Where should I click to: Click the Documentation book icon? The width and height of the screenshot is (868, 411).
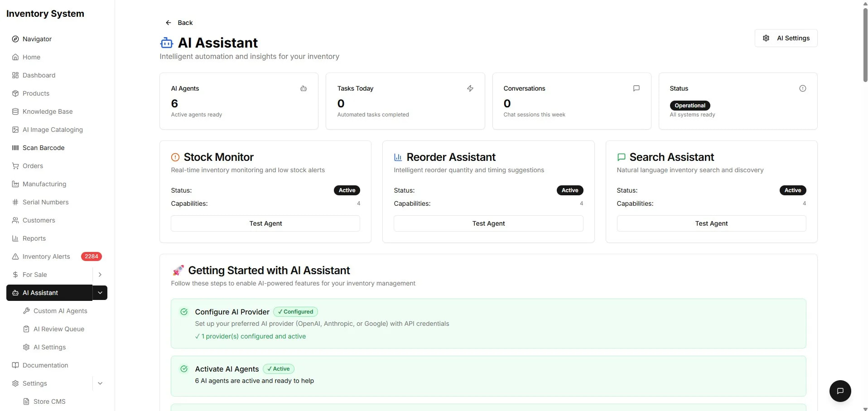coord(15,365)
